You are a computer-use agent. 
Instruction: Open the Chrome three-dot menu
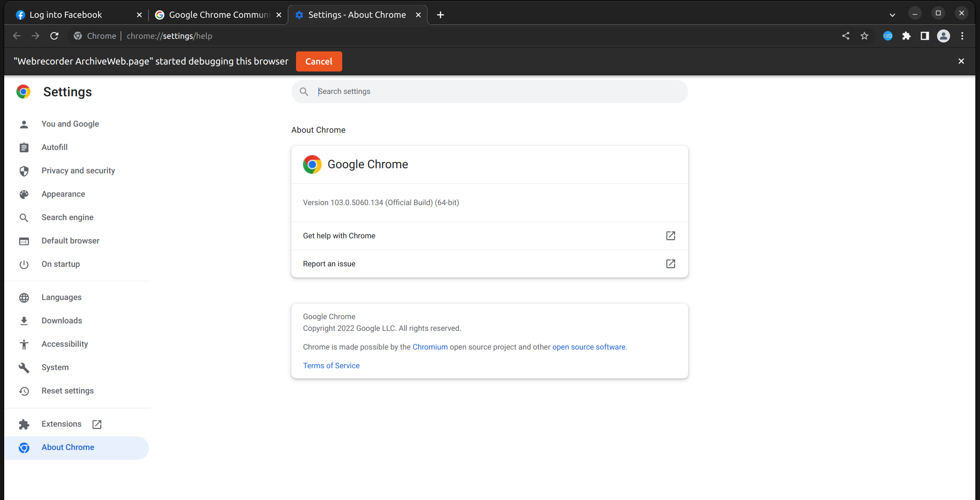click(962, 36)
